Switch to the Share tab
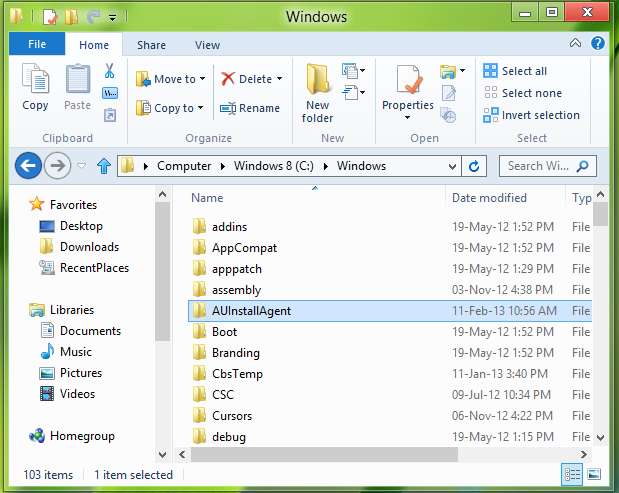Screen dimensions: 619x493 [x=151, y=45]
